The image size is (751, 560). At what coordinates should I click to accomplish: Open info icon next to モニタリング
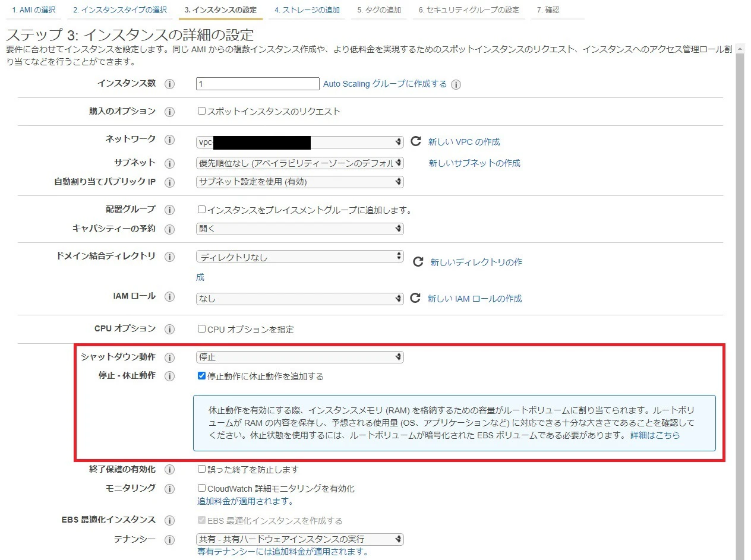(x=169, y=489)
